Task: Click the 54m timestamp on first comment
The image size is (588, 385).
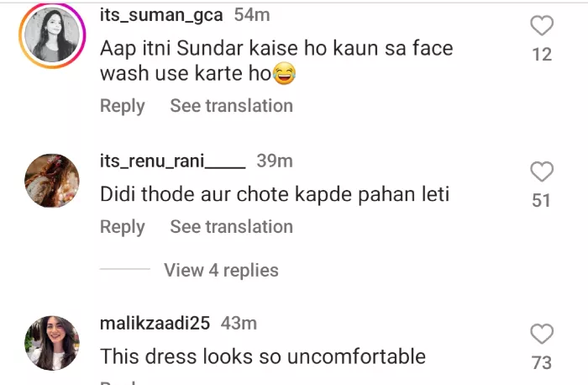Action: [x=251, y=15]
